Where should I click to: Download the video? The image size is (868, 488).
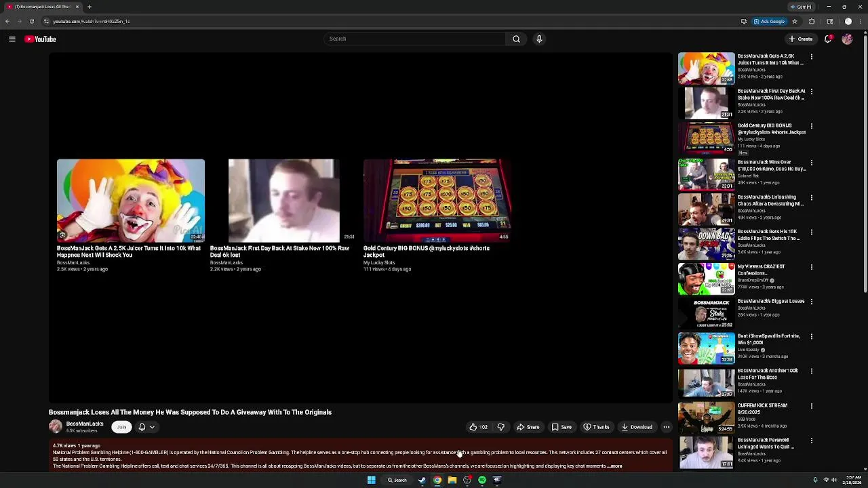637,427
